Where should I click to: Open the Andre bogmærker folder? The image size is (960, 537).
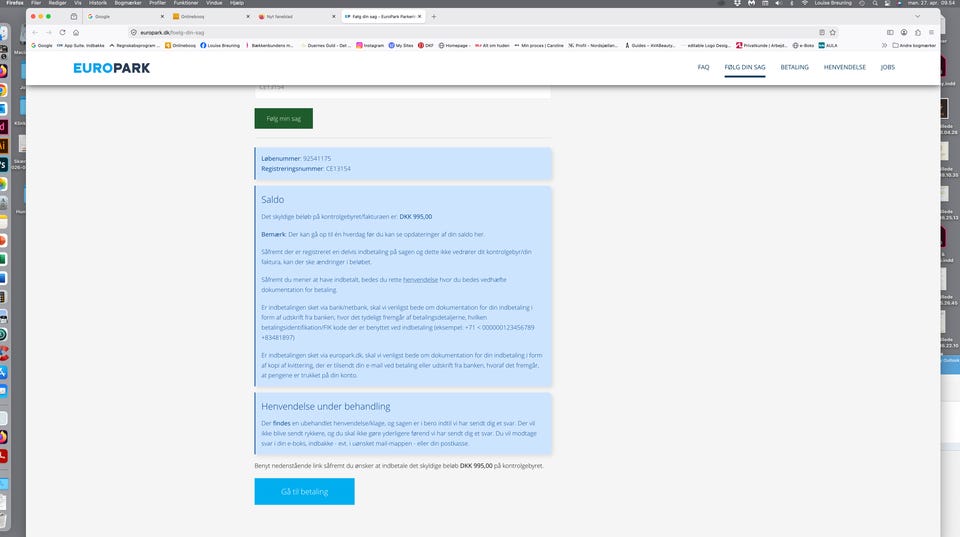pyautogui.click(x=914, y=45)
